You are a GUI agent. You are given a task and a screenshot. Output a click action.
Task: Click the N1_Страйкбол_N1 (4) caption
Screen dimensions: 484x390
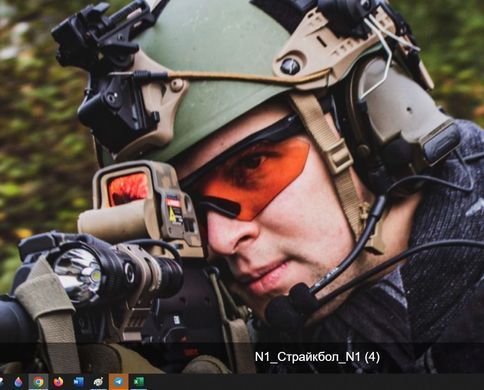pos(317,357)
